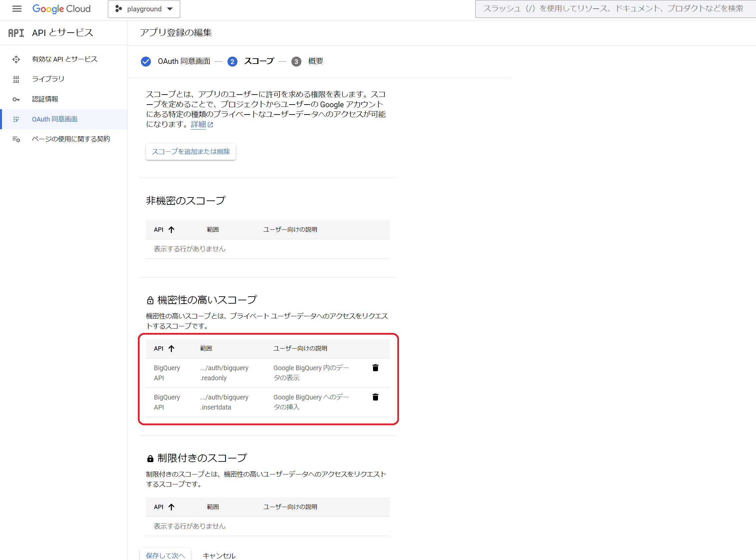756x560 pixels.
Task: Open OAuth 同意画面 in sidebar
Action: point(55,119)
